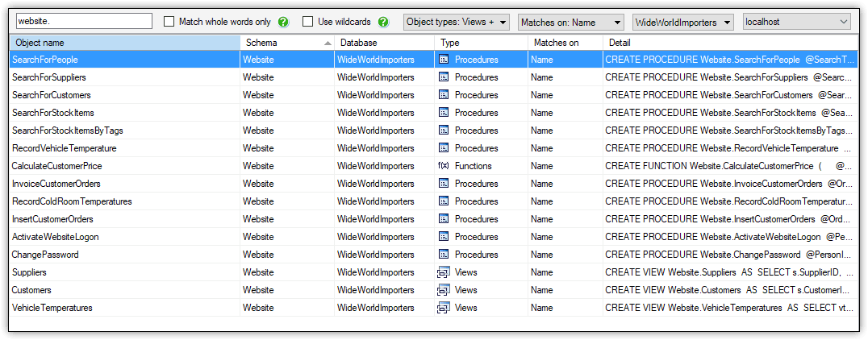Click the procedure icon in ActivateWebsiteLogon row

point(444,237)
